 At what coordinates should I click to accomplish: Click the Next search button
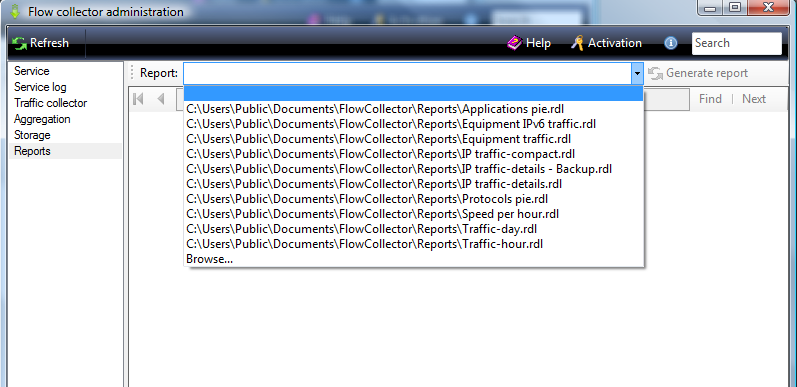(754, 99)
